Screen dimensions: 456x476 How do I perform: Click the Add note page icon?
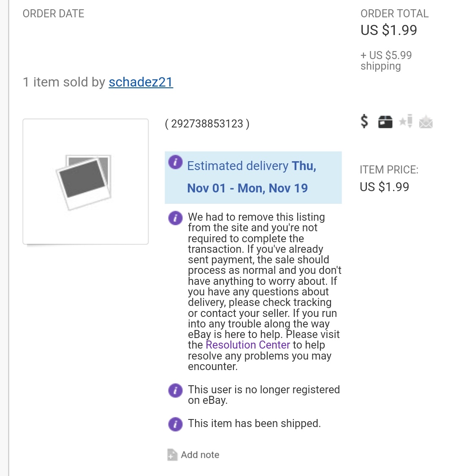[x=172, y=454]
